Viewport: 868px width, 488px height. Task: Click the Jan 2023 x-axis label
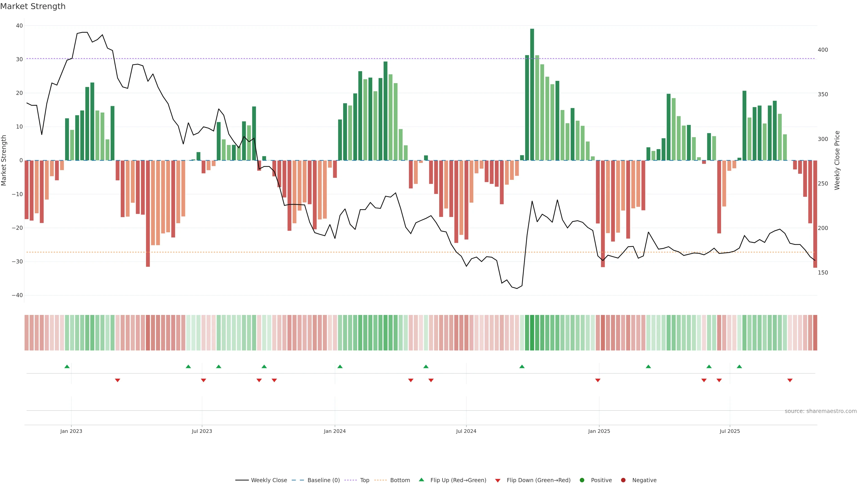71,431
